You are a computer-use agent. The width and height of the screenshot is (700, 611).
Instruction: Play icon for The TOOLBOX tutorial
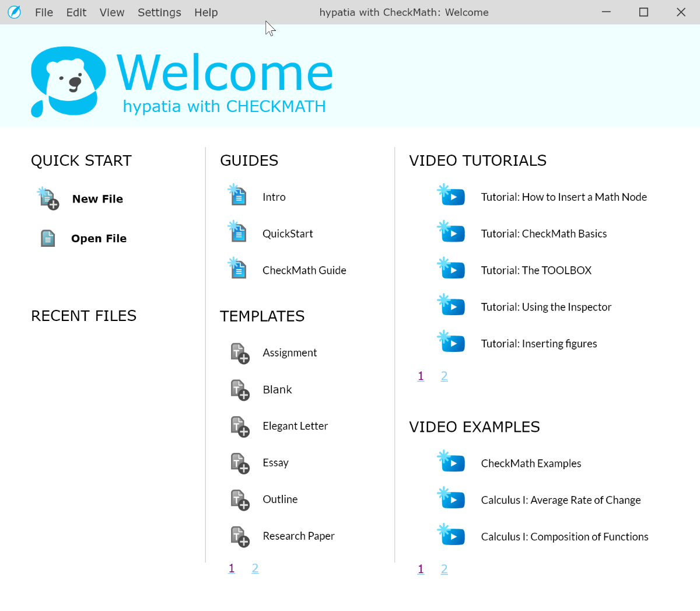pos(452,269)
